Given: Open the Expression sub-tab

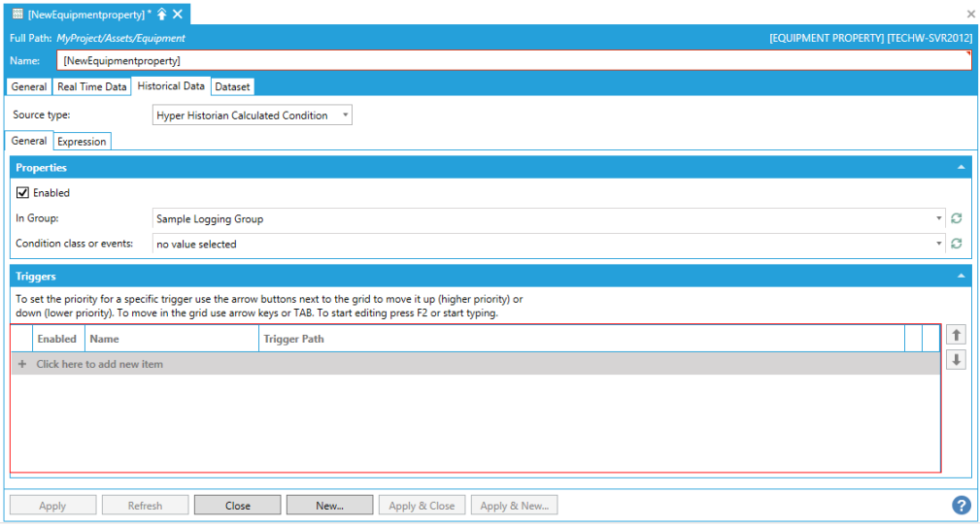Looking at the screenshot, I should click(83, 142).
